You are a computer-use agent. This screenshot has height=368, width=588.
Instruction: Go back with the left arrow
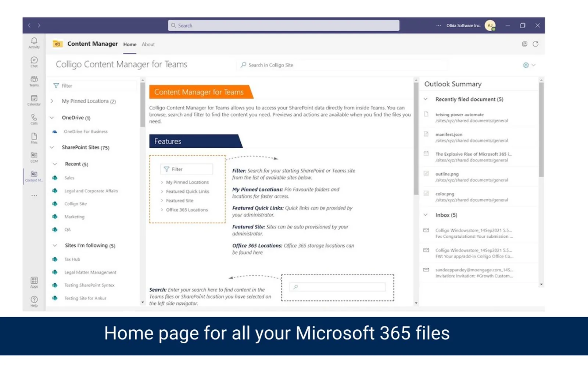[29, 25]
